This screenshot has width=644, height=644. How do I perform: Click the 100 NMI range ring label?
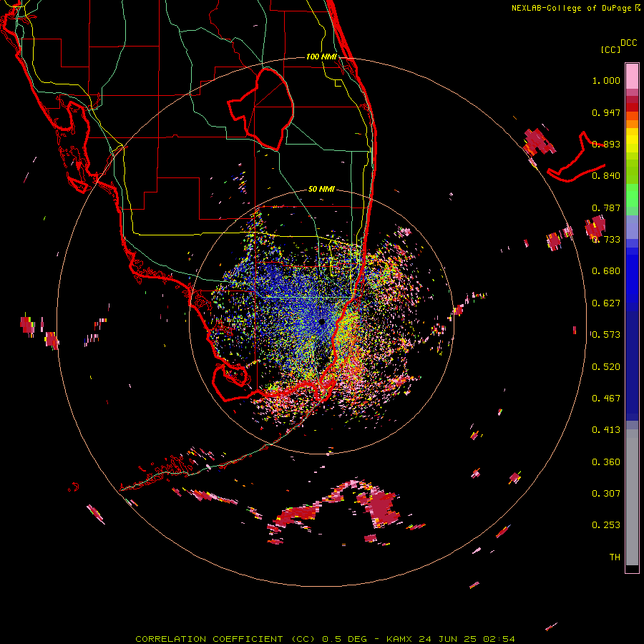coord(321,57)
